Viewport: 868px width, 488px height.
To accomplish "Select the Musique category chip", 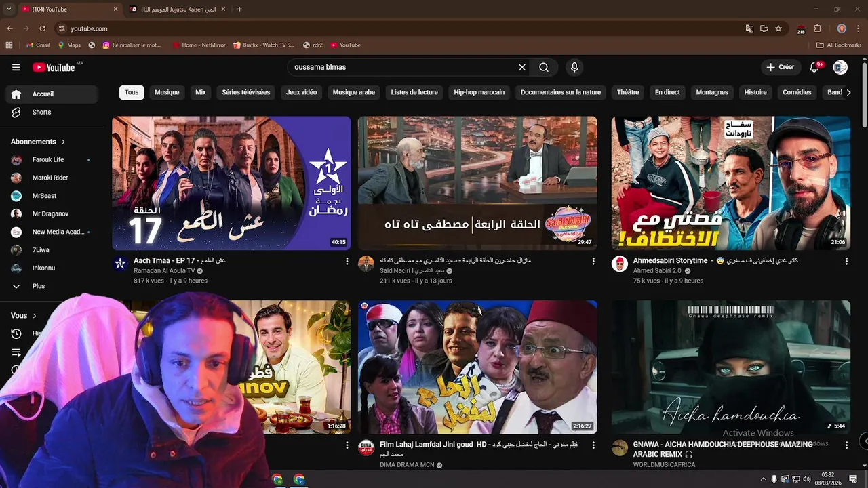I will coord(167,93).
